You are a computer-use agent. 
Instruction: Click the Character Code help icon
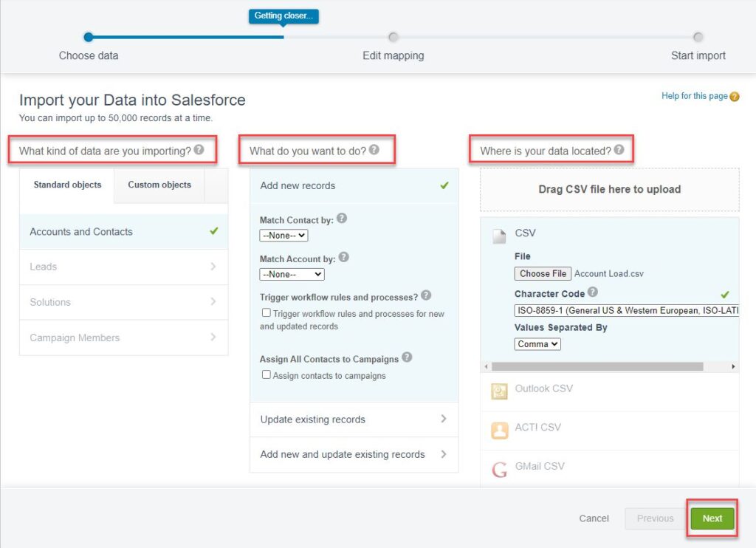click(x=593, y=292)
